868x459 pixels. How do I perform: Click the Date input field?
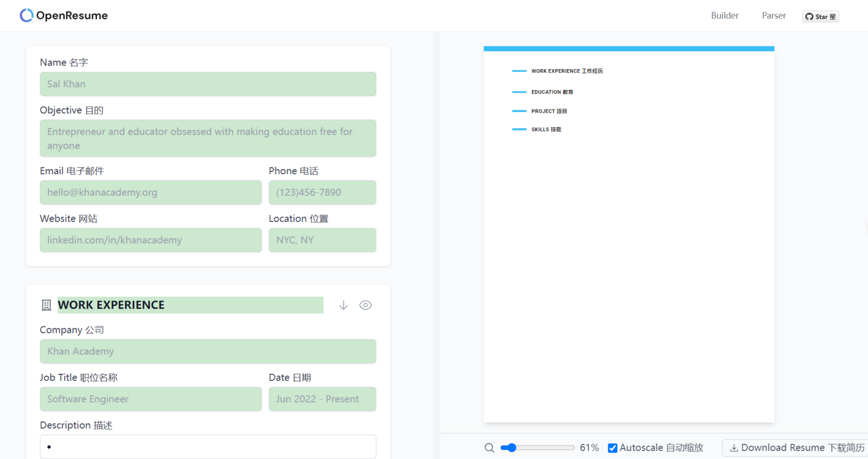(x=322, y=399)
